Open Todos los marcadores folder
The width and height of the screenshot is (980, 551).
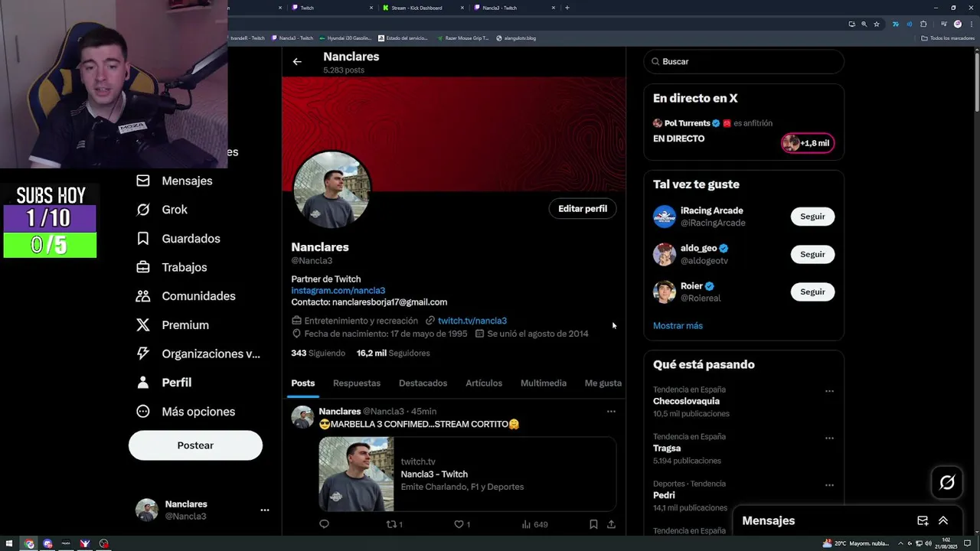[948, 38]
